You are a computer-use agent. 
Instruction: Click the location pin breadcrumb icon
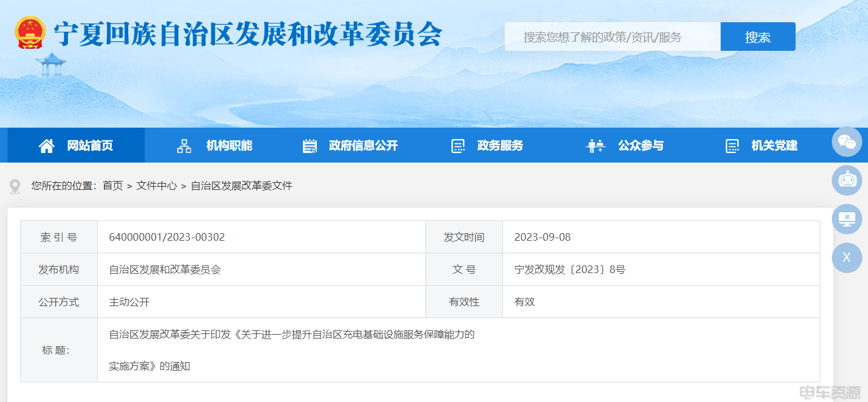click(x=15, y=186)
